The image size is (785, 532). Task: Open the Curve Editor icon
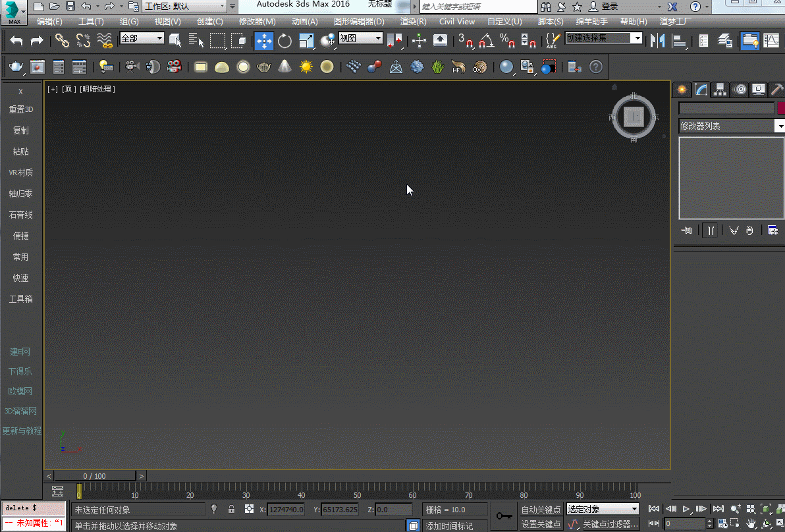tap(771, 41)
